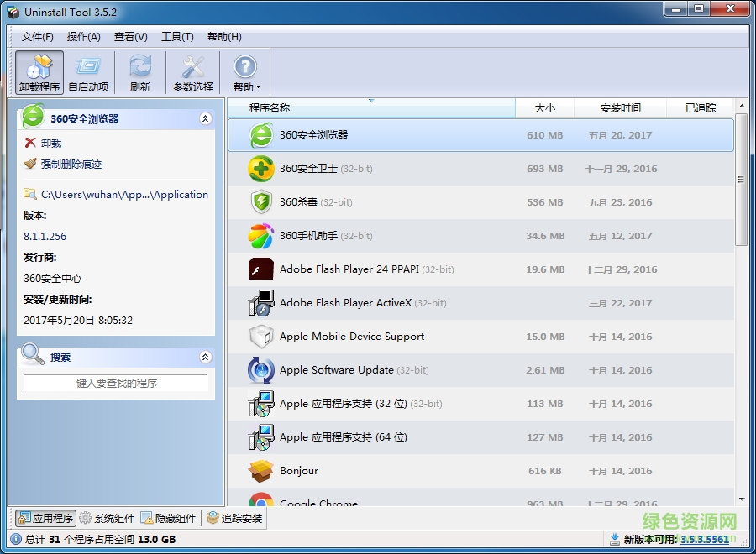756x554 pixels.
Task: Click the 3.5.3.5561 new version link
Action: tap(704, 541)
